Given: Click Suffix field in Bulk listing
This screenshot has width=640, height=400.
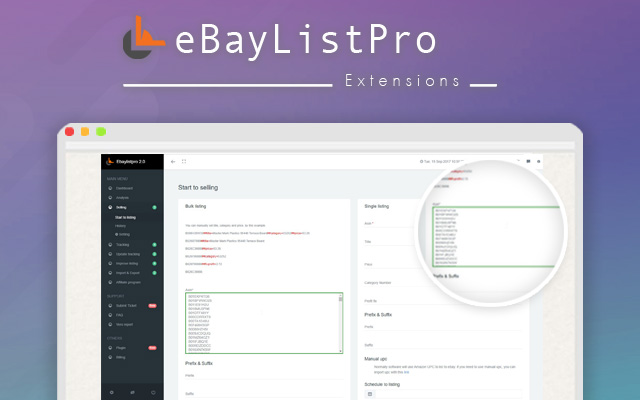Looking at the screenshot, I should [264, 394].
